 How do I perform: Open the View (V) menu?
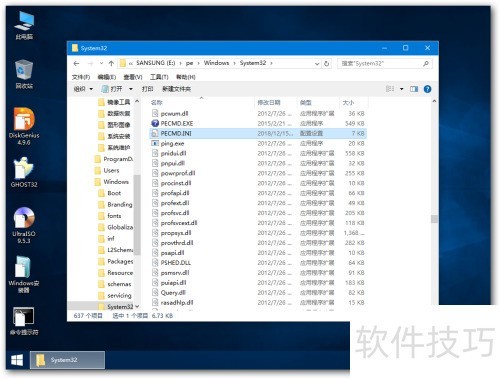pos(133,77)
